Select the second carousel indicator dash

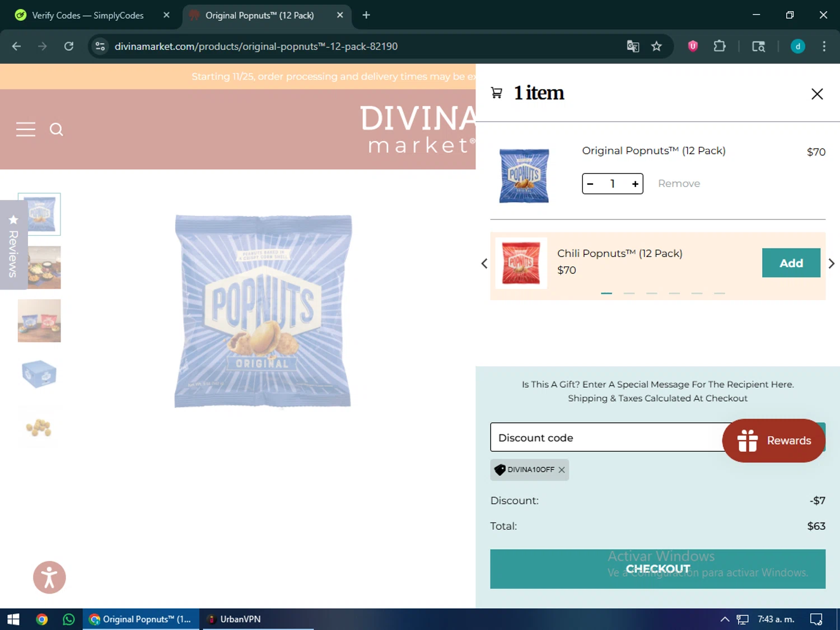click(x=629, y=293)
